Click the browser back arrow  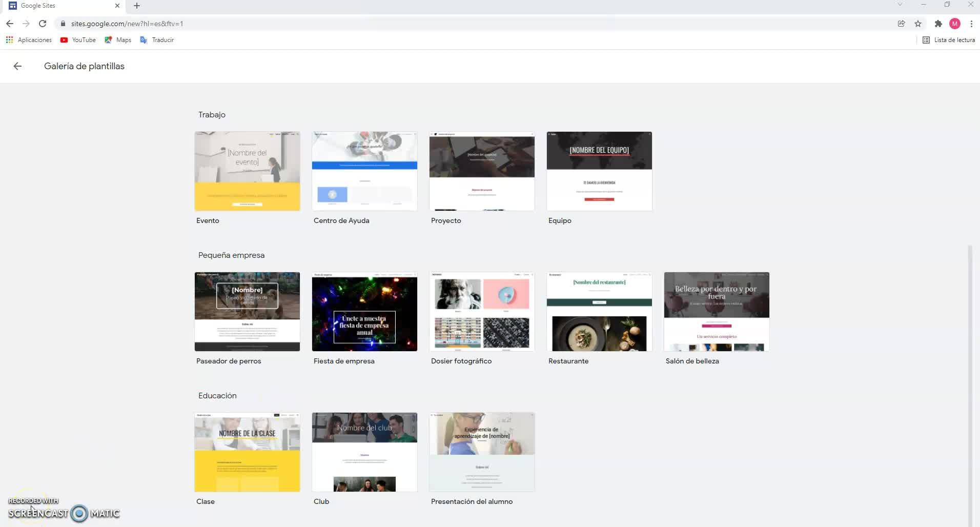point(9,24)
